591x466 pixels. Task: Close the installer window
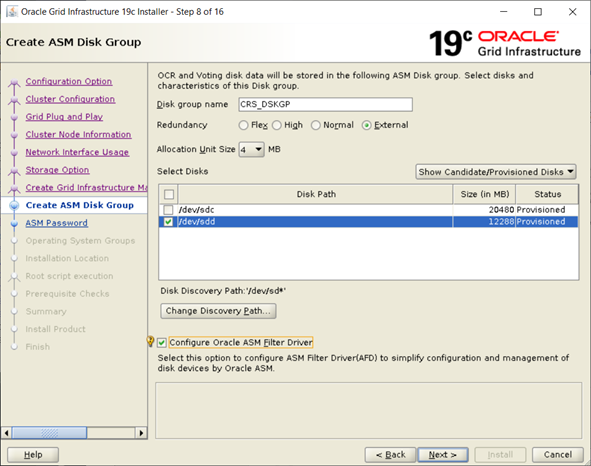click(573, 12)
